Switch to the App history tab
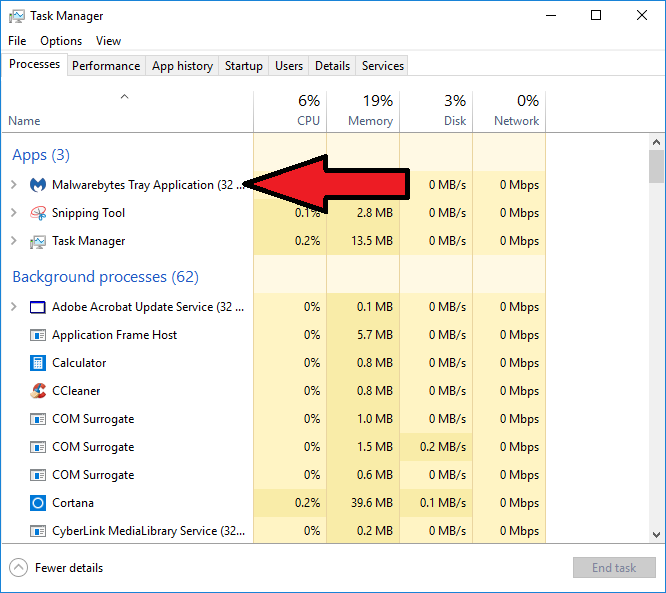 coord(182,66)
